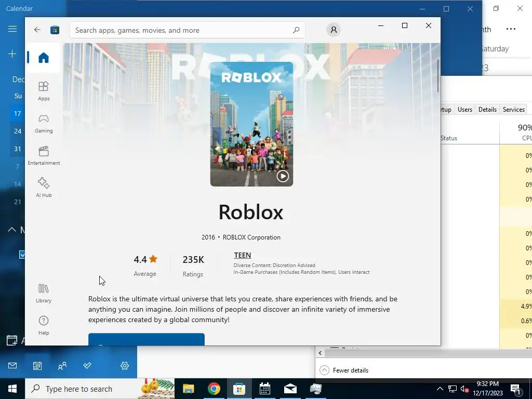This screenshot has height=399, width=532.
Task: Open the Entertainment section in sidebar
Action: (x=44, y=155)
